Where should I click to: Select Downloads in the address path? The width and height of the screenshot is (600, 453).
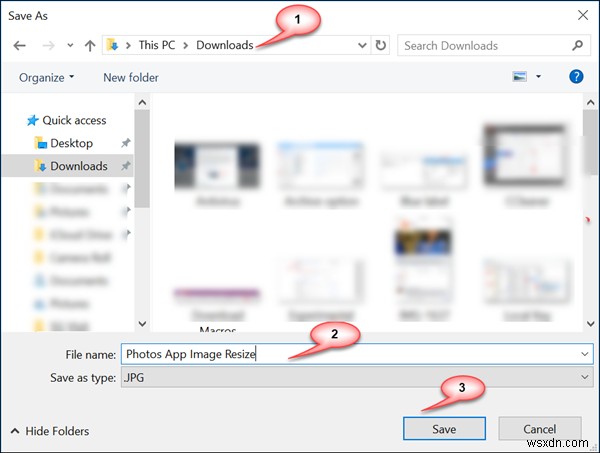click(x=225, y=45)
